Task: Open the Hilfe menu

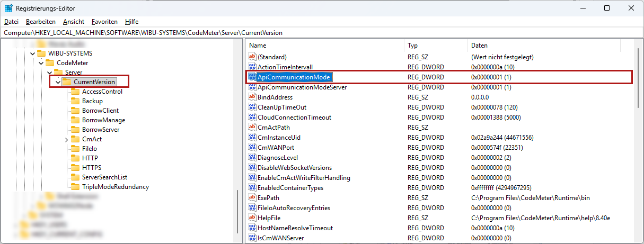Action: point(132,22)
